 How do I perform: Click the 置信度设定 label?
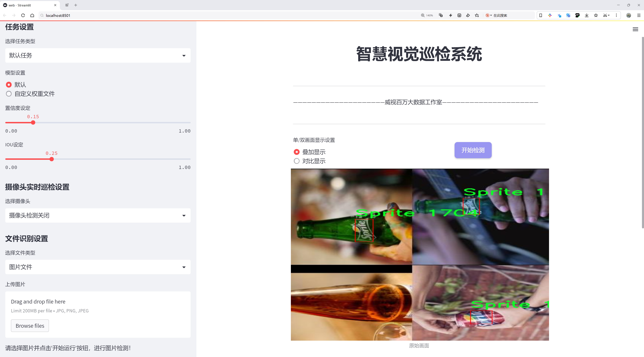pyautogui.click(x=18, y=108)
